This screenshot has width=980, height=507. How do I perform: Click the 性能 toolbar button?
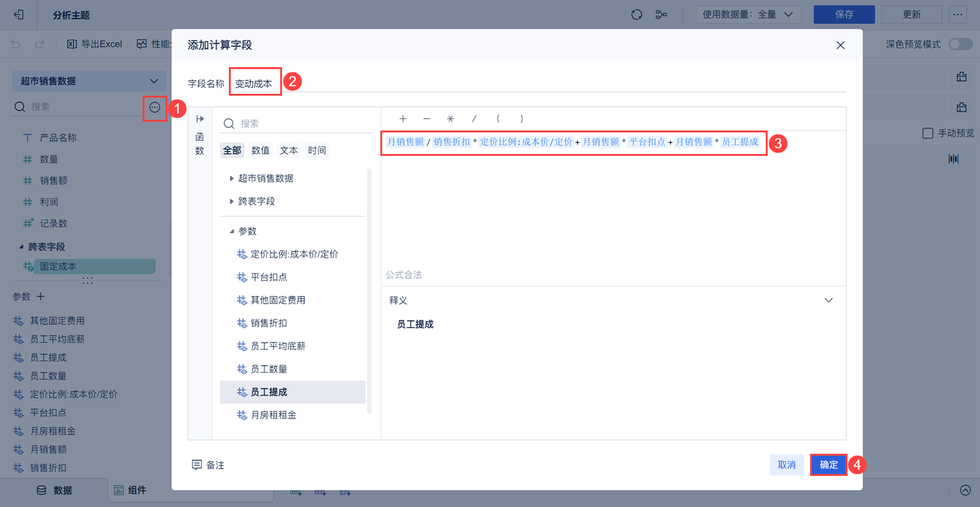[154, 44]
